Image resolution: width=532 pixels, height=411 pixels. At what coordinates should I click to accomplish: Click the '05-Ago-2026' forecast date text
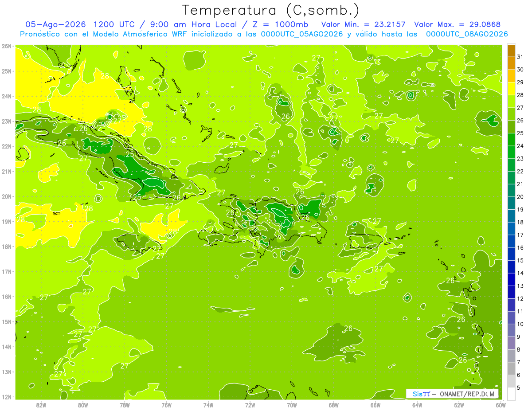[x=55, y=24]
